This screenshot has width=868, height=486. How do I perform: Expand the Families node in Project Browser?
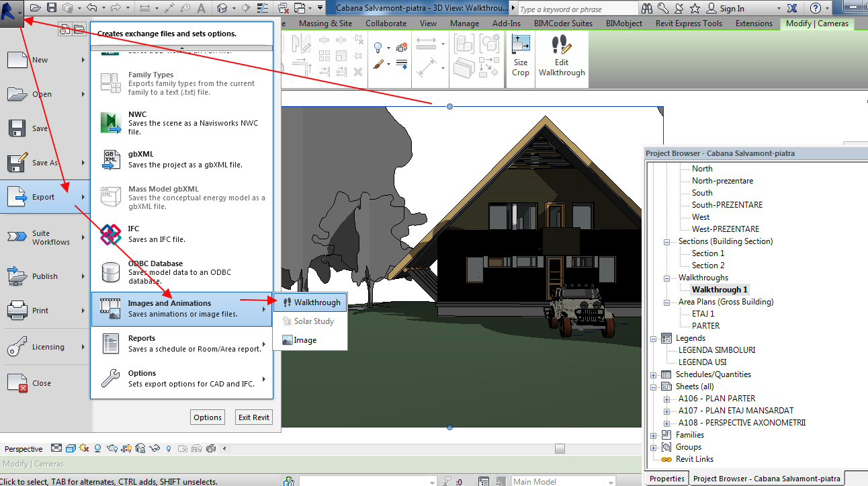click(653, 435)
